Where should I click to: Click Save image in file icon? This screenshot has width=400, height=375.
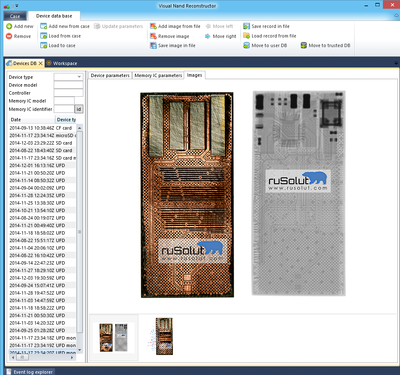(x=153, y=45)
